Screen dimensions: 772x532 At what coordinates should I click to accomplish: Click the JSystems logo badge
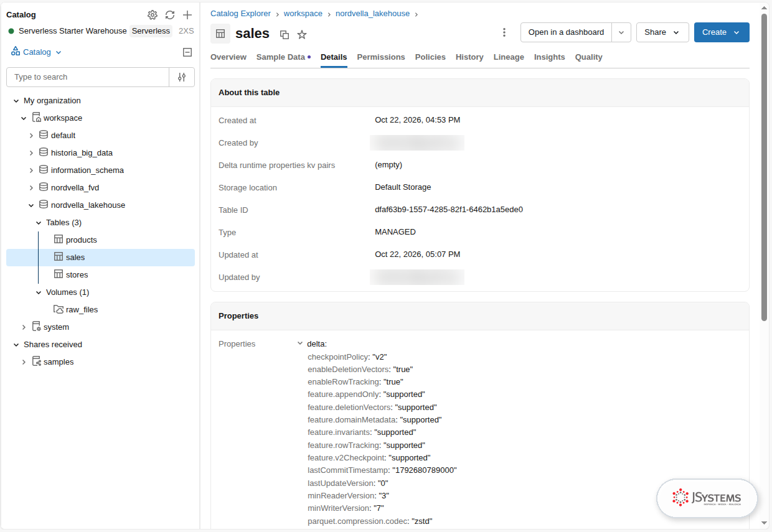tap(707, 498)
